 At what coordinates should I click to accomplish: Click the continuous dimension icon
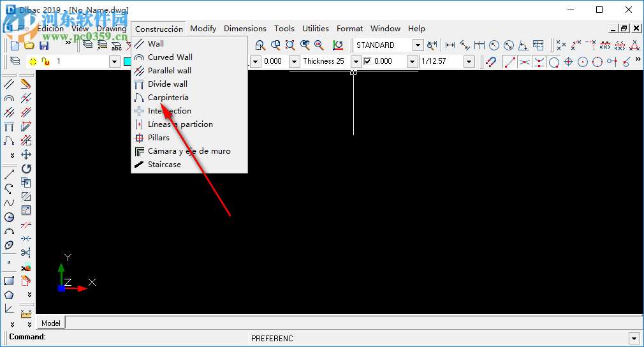pos(479,45)
